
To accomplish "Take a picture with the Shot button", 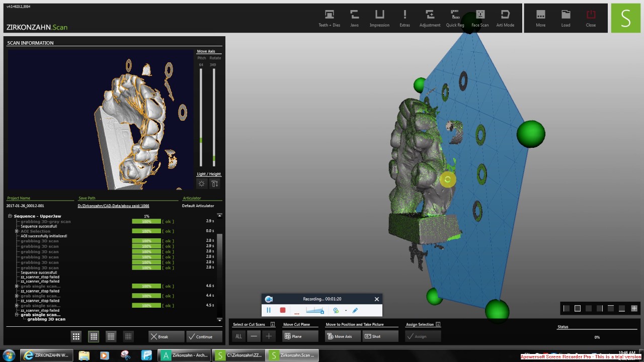I will click(x=380, y=336).
